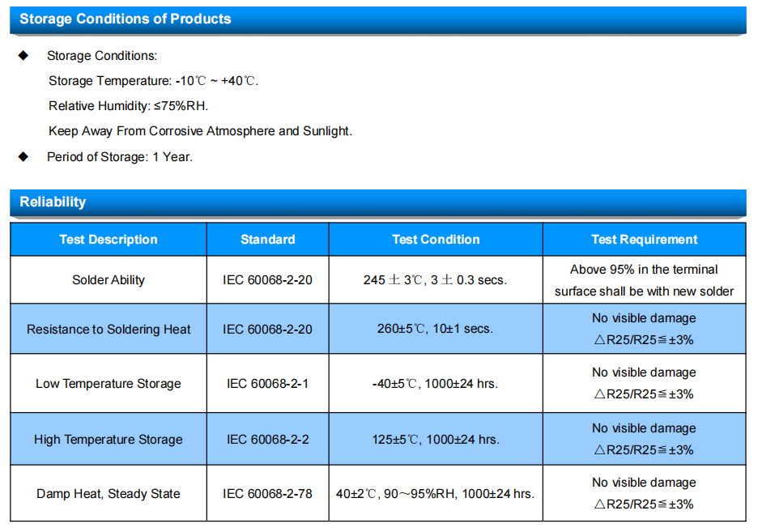Click the Relative Humidity ≤75%RH text
Viewport: 758px width, 532px height.
128,106
